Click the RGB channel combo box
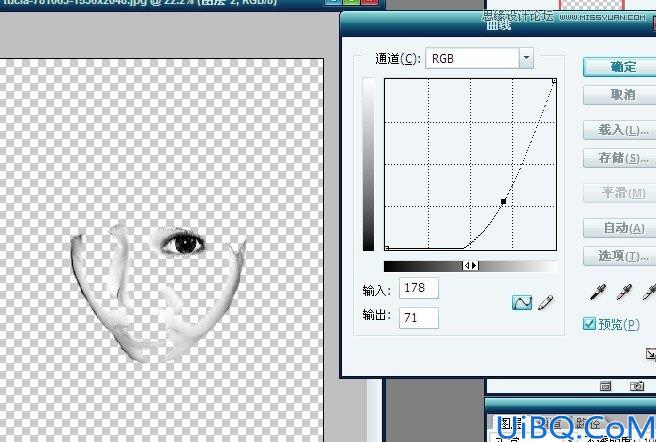The height and width of the screenshot is (442, 656). pos(479,58)
